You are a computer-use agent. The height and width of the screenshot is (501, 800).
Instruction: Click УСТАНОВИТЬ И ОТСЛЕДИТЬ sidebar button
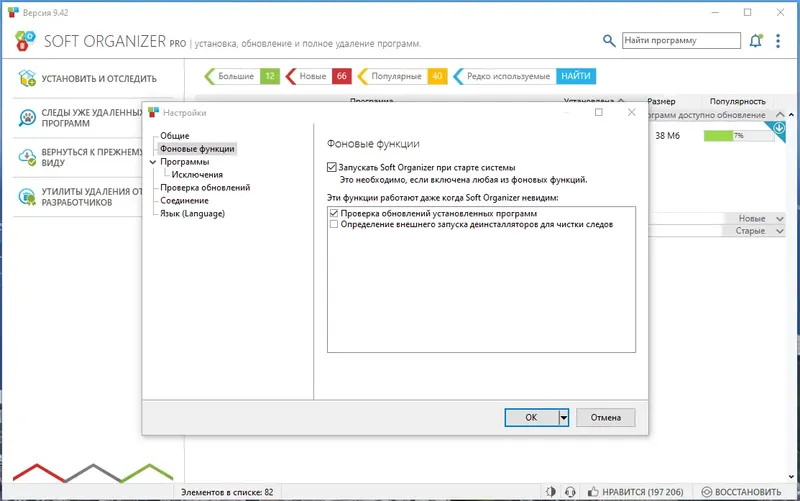click(93, 79)
